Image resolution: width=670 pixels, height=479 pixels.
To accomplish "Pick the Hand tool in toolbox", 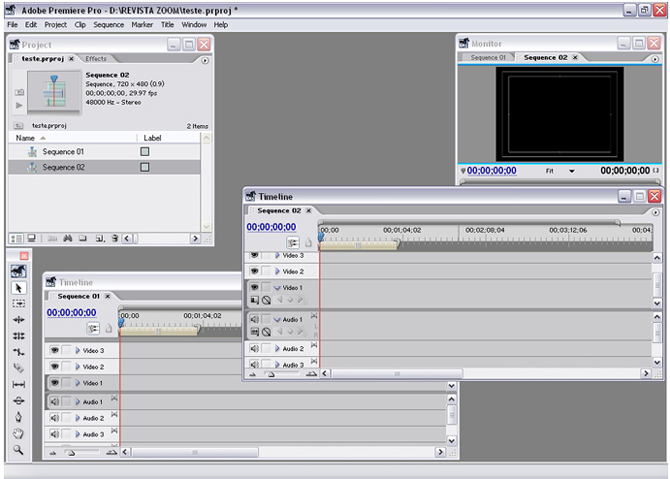I will tap(18, 433).
